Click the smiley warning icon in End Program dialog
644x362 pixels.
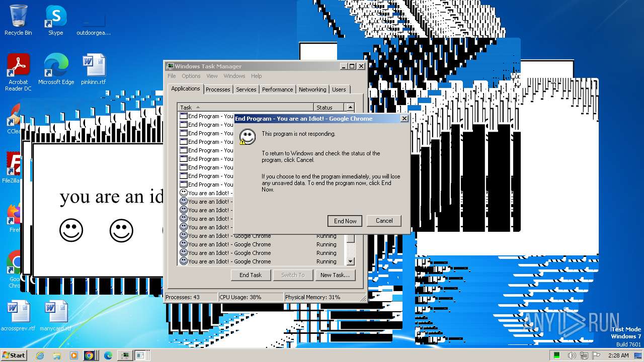click(247, 137)
